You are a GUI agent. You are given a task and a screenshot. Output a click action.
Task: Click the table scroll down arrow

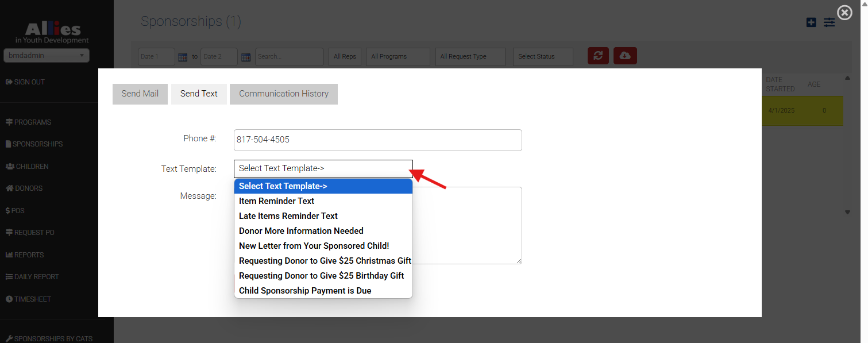pyautogui.click(x=847, y=212)
